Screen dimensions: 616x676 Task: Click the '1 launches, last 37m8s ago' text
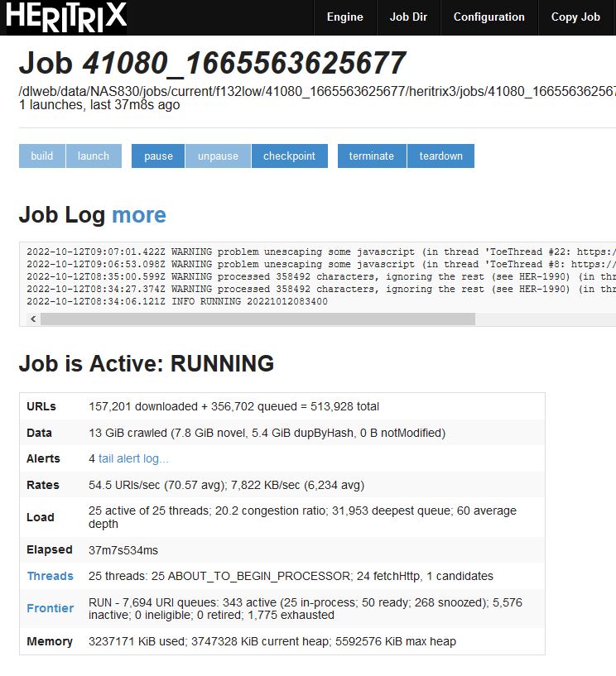pyautogui.click(x=99, y=105)
